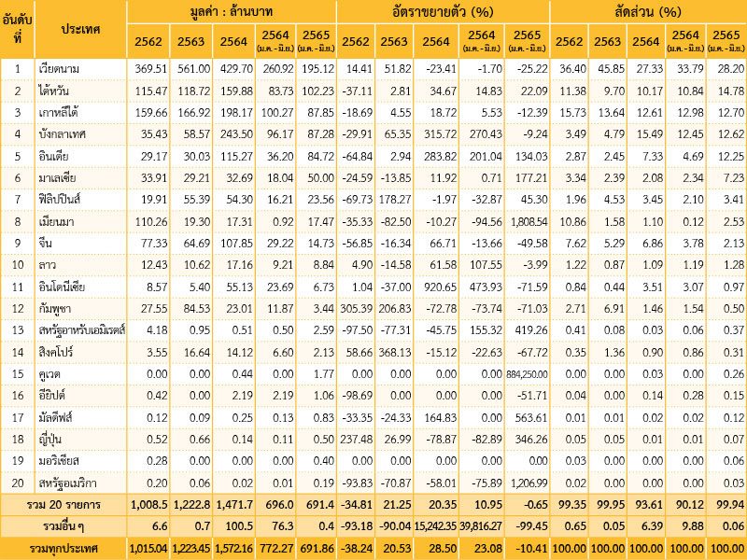
Task: Click สิงคโปร์'s growth rate 368.13
Action: (395, 352)
